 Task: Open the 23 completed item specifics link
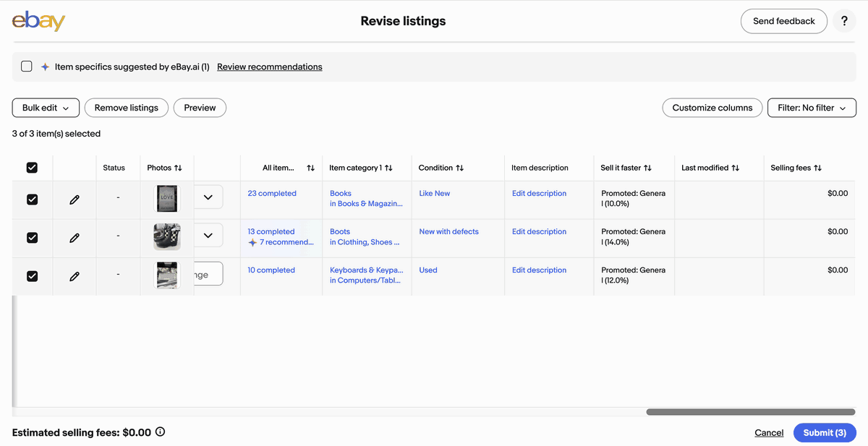click(272, 193)
